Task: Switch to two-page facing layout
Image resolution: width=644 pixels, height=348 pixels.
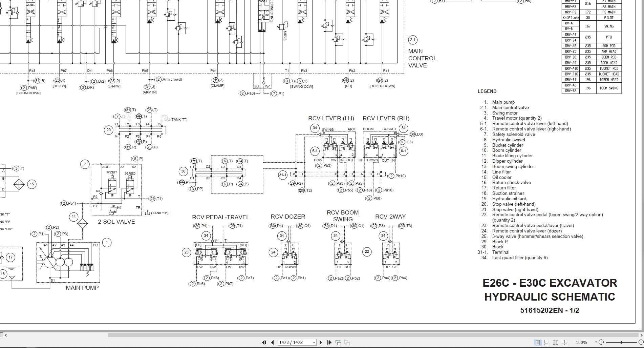Action: 555,342
